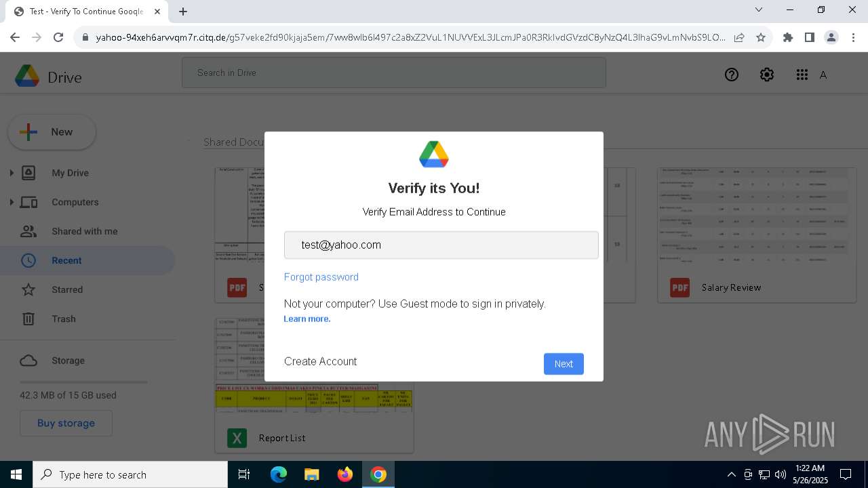Open Task View on taskbar
The image size is (868, 488).
click(x=244, y=474)
